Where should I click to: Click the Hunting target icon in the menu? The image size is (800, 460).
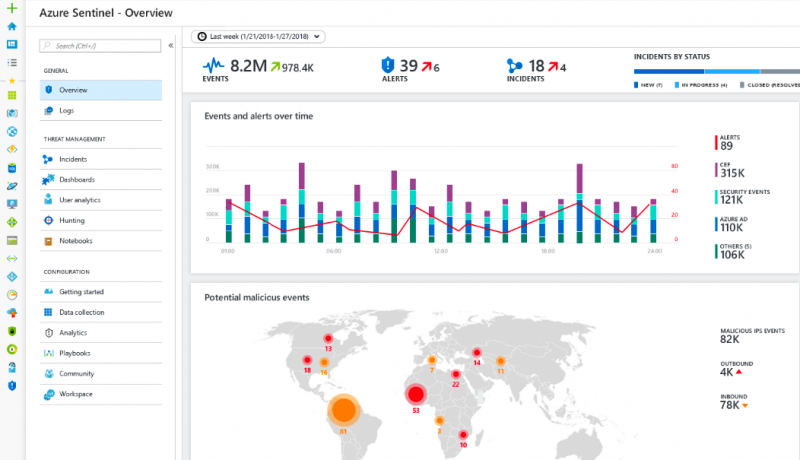[x=48, y=220]
